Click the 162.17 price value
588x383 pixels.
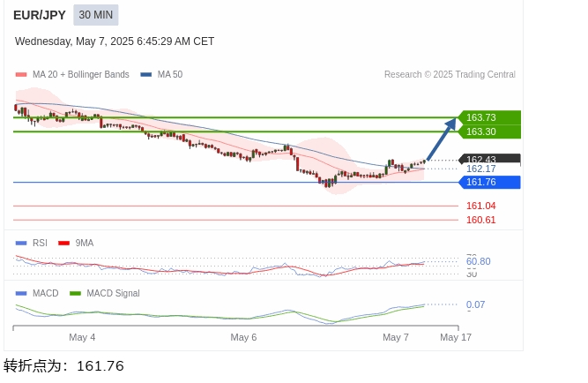coord(480,169)
